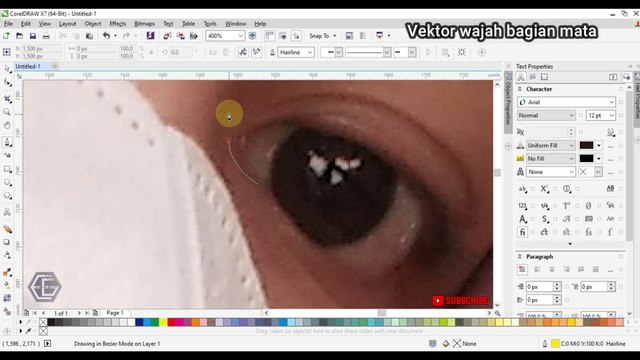Image resolution: width=640 pixels, height=360 pixels.
Task: Toggle the Show rulers button
Action: (269, 36)
